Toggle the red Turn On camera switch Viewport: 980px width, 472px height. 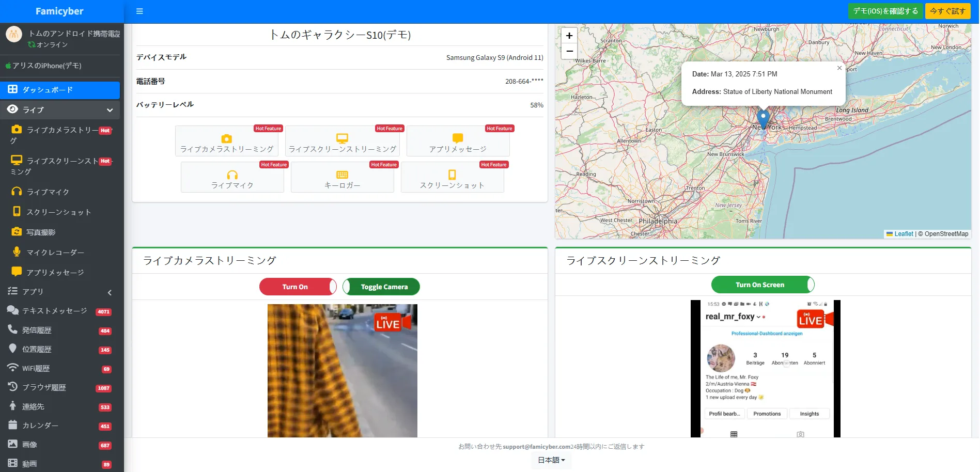[298, 287]
